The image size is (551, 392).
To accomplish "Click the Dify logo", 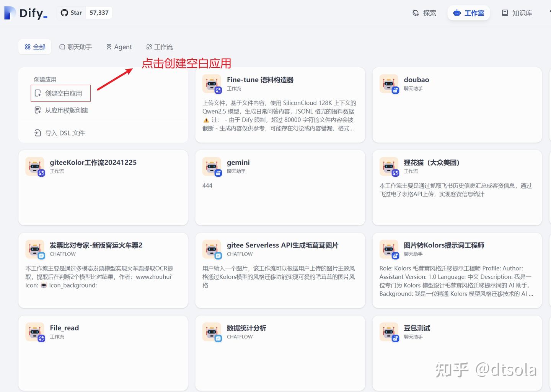I will pos(26,13).
